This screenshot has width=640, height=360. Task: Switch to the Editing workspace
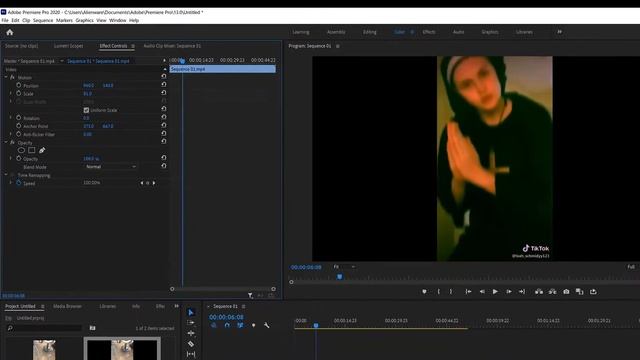pos(370,32)
